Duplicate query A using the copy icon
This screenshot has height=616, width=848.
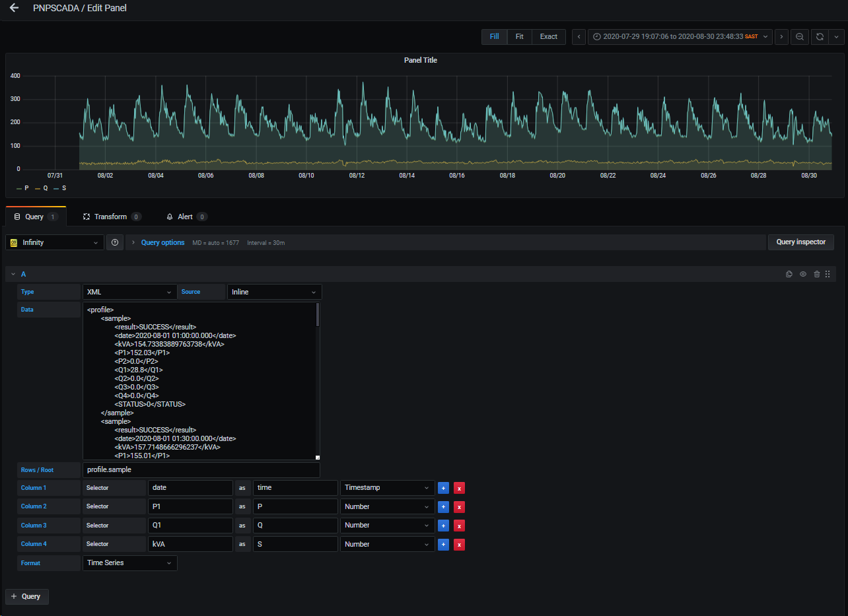(x=789, y=273)
